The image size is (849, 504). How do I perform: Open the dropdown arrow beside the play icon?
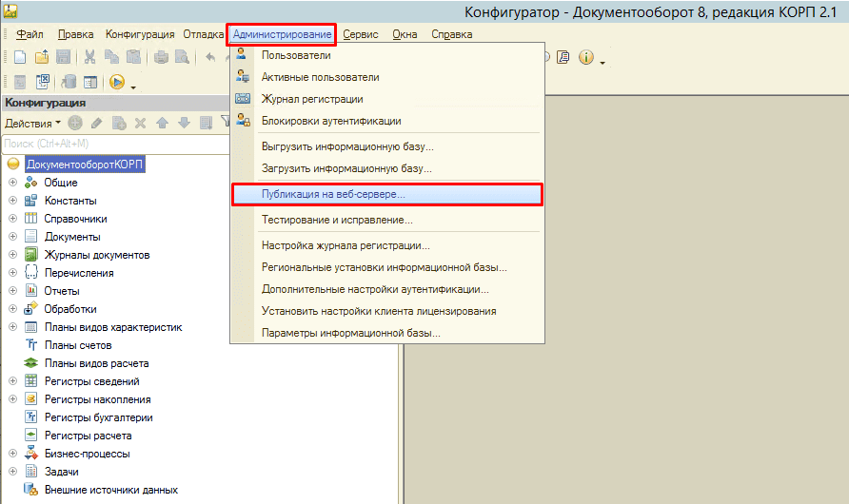coord(133,87)
